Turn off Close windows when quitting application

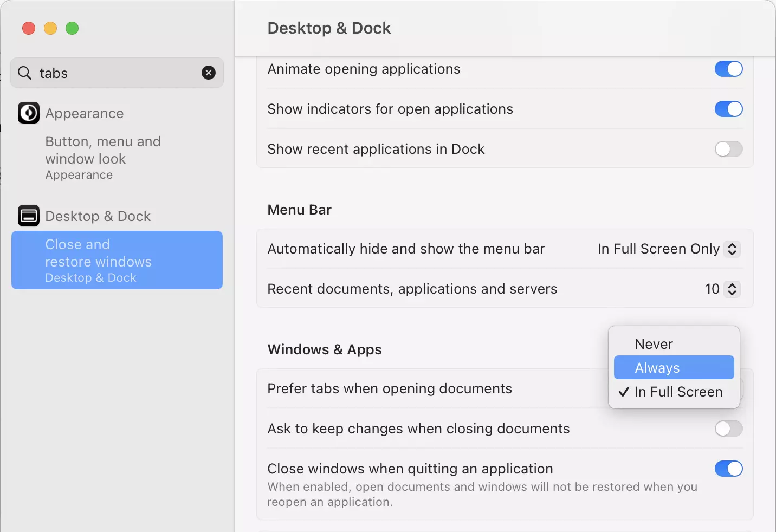tap(728, 469)
